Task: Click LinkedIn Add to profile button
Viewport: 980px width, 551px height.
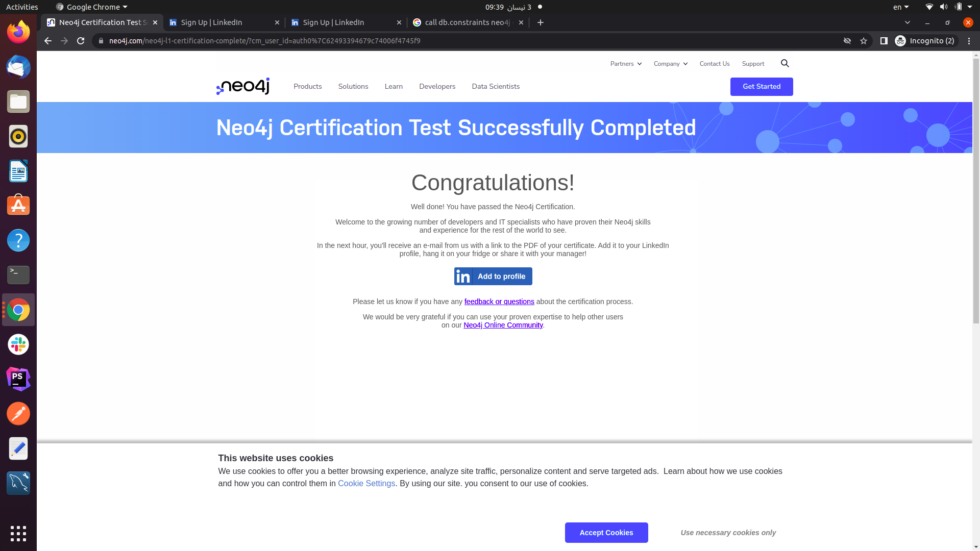Action: point(493,277)
